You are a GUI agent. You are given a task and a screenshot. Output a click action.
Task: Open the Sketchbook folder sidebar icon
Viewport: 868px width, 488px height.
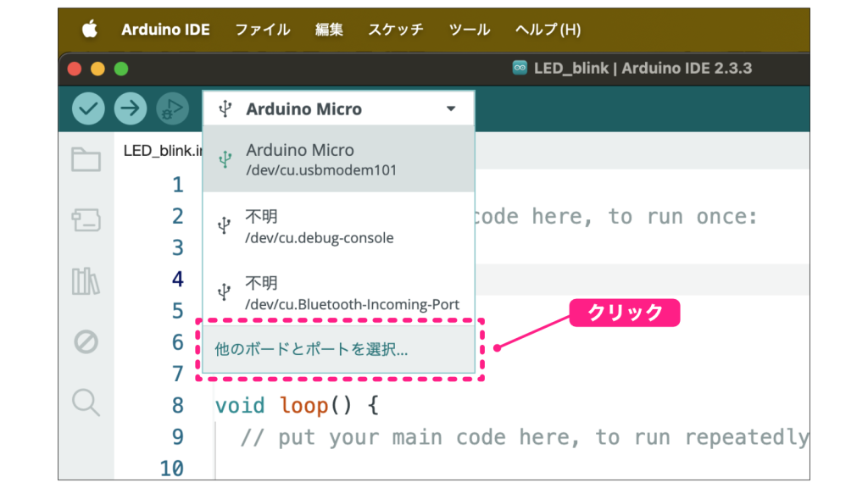[86, 159]
